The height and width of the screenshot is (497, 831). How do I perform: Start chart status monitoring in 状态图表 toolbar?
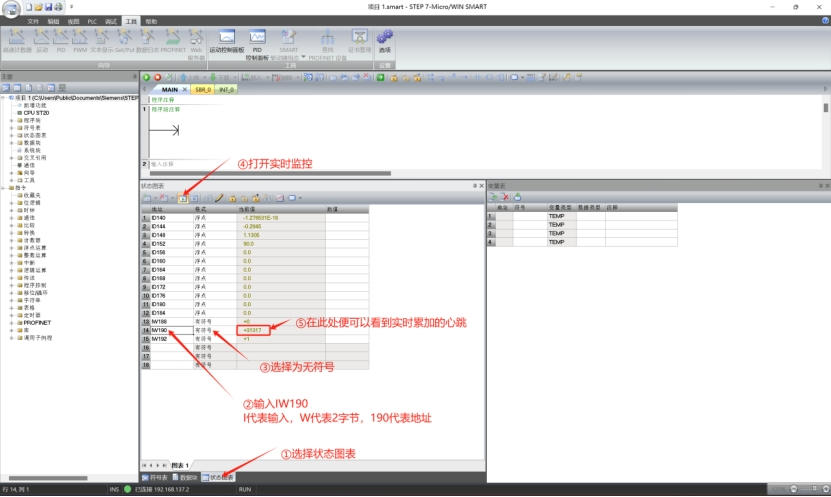pos(183,198)
